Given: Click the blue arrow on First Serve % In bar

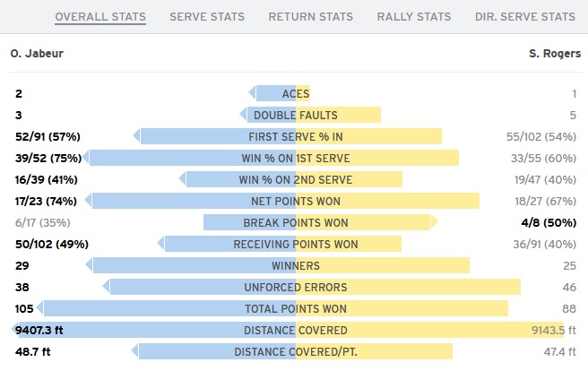Looking at the screenshot, I should (137, 136).
